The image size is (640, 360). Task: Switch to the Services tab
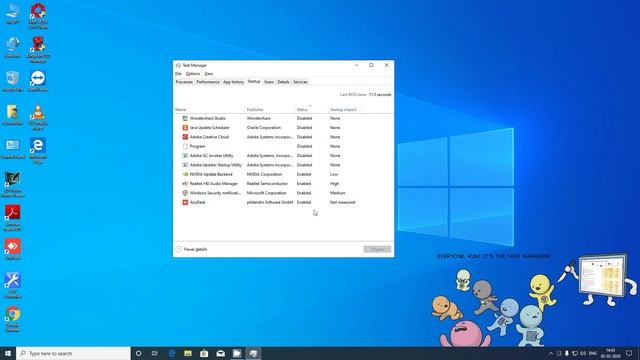(x=300, y=82)
